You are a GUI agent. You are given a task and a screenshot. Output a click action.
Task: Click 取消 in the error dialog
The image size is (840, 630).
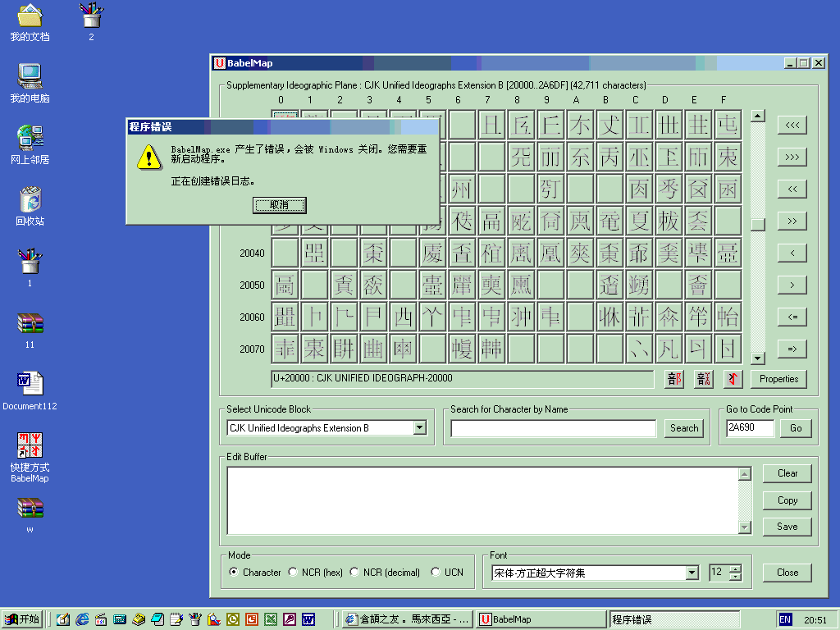(x=279, y=205)
